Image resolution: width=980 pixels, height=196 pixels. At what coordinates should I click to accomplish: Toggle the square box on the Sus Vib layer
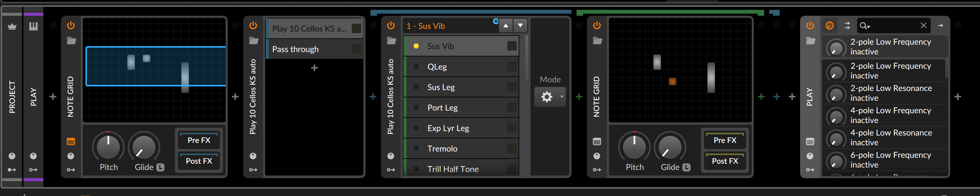[512, 46]
